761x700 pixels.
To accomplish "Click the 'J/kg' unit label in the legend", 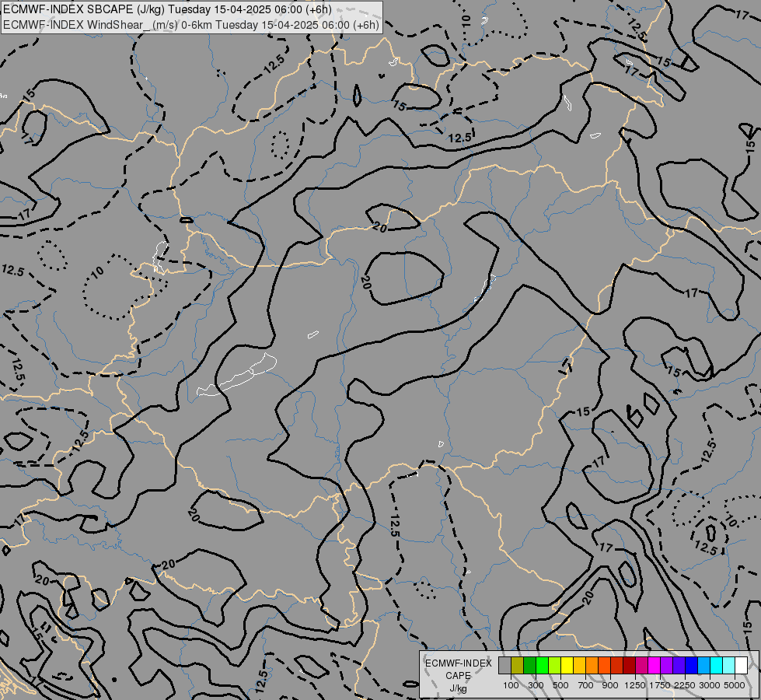I will (458, 688).
